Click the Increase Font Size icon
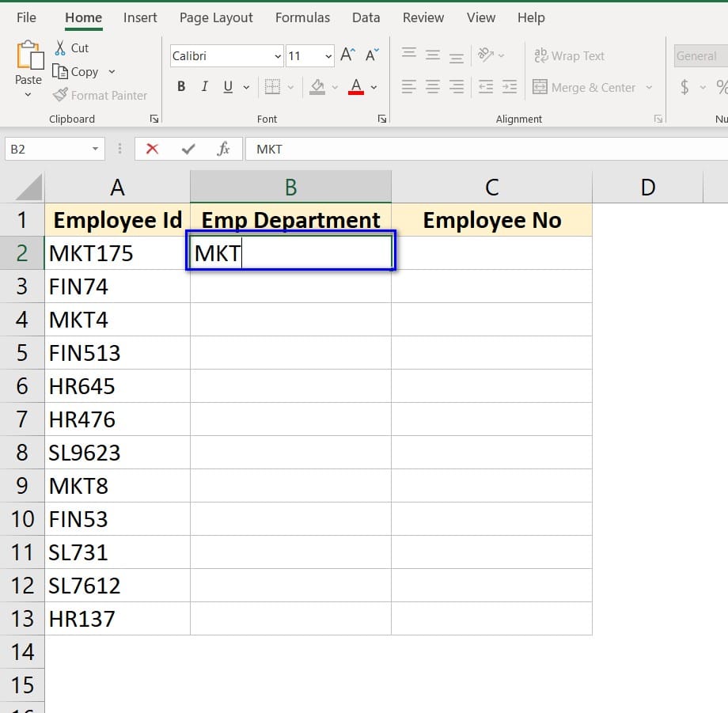The image size is (728, 713). pos(347,55)
